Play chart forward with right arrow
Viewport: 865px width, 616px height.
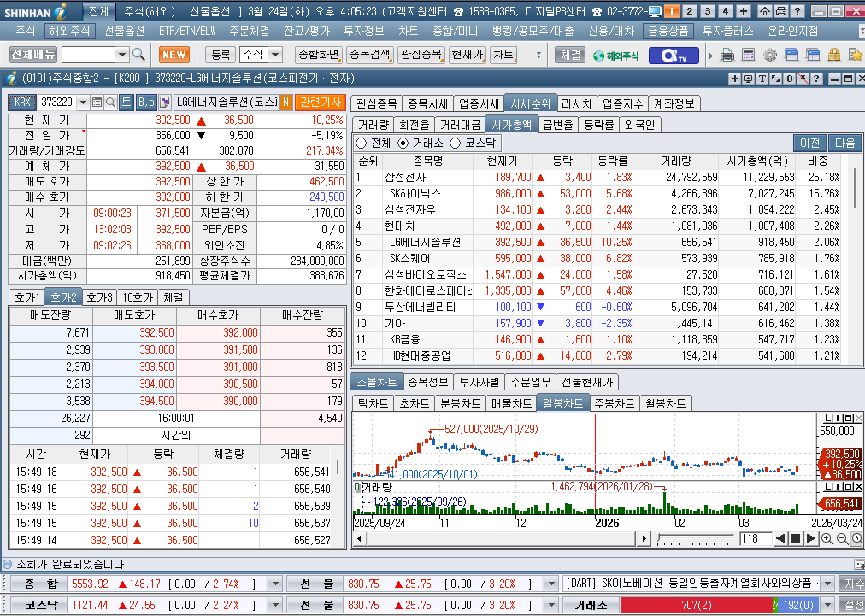810,539
